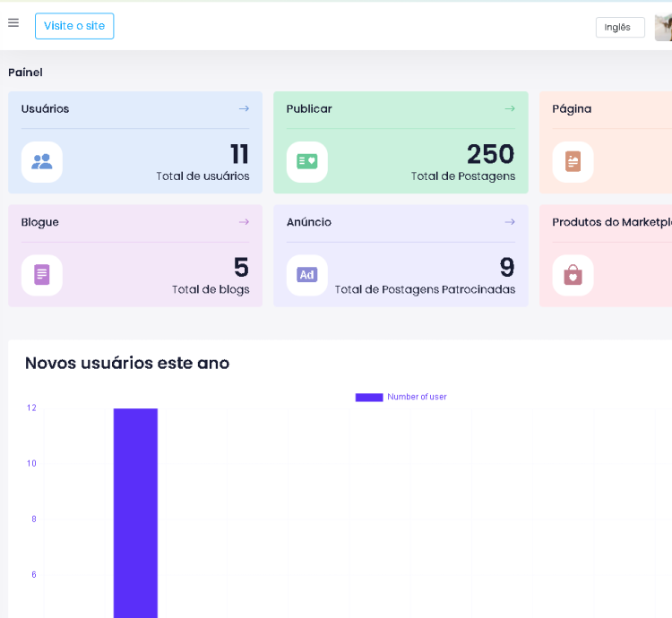Click the Usuários people icon
This screenshot has height=618, width=672.
coord(42,162)
